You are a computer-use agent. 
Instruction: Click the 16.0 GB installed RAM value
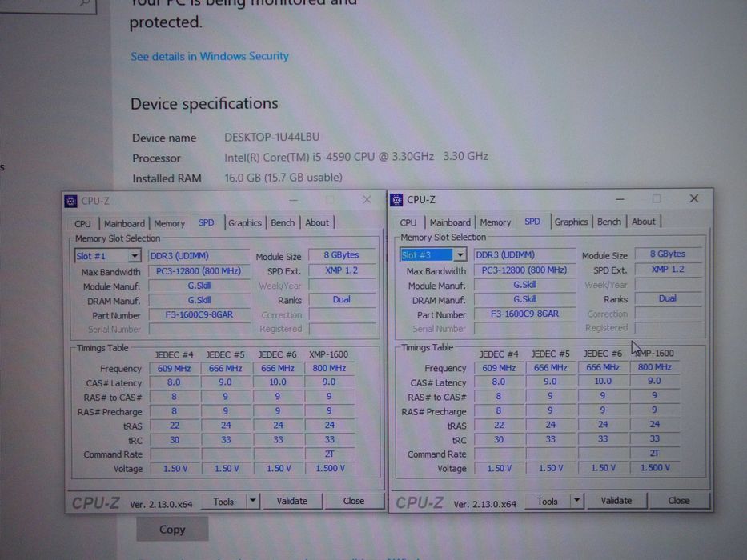point(283,178)
